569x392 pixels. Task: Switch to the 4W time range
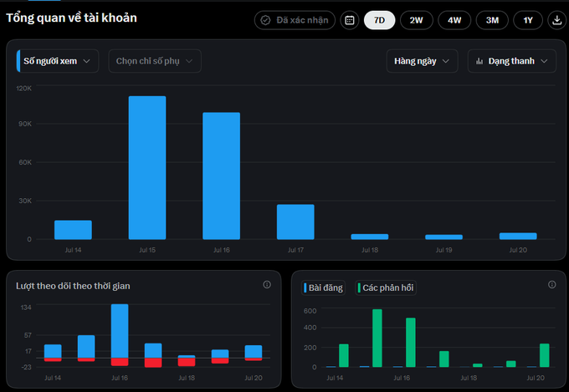coord(454,20)
